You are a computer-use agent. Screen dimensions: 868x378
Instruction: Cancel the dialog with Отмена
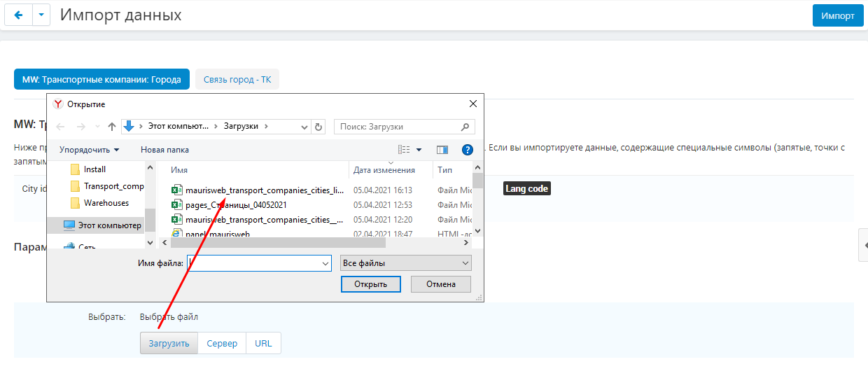click(x=440, y=284)
